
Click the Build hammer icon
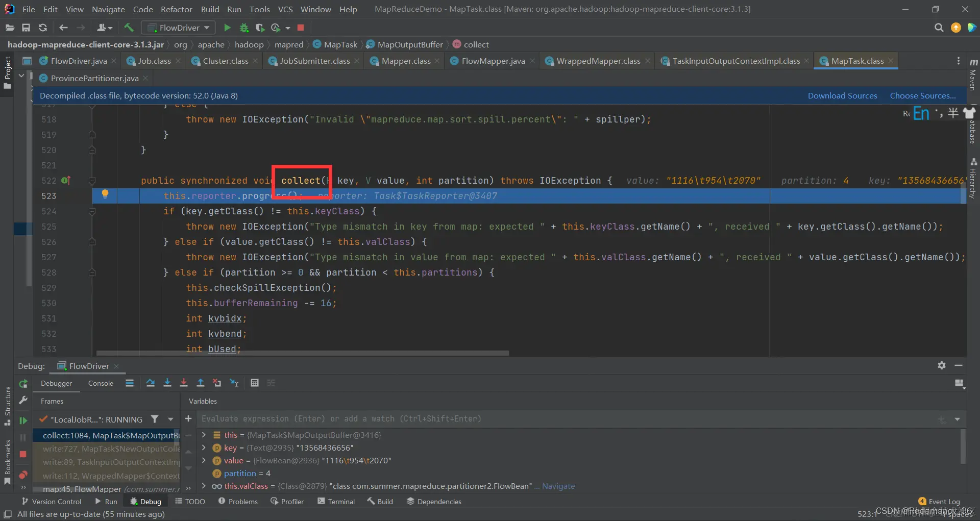coord(129,28)
